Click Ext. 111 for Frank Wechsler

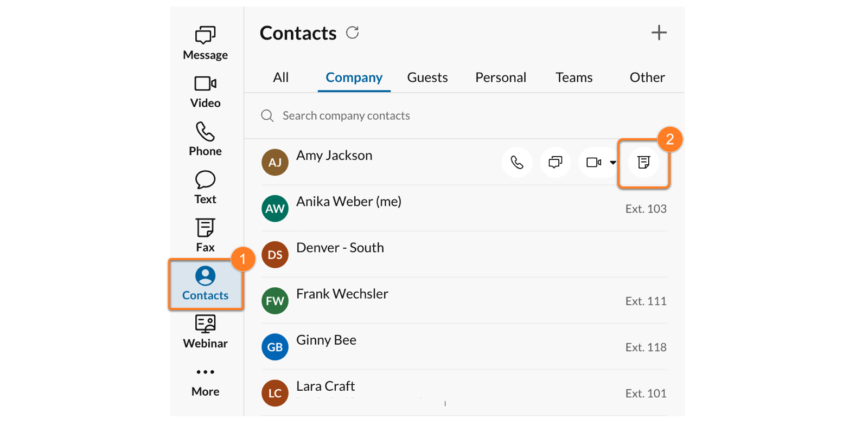(x=646, y=301)
